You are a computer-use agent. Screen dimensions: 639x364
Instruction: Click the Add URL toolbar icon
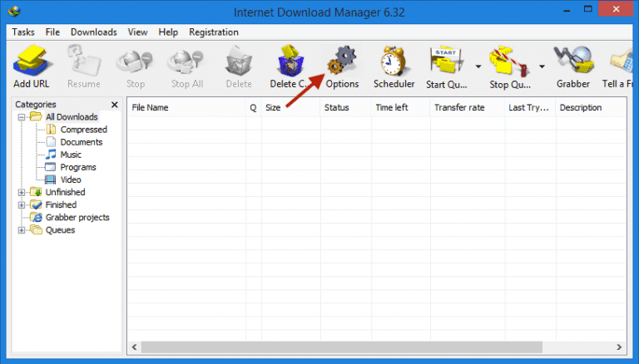coord(32,61)
